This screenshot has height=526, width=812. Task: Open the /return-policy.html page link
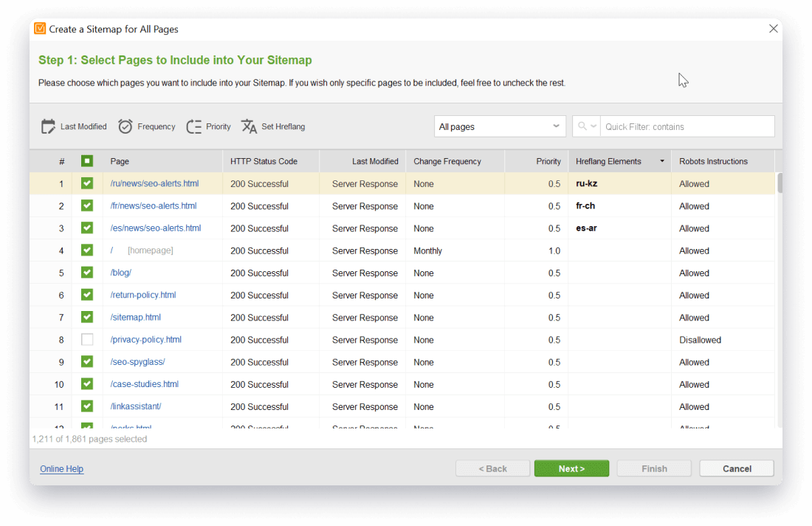click(143, 295)
